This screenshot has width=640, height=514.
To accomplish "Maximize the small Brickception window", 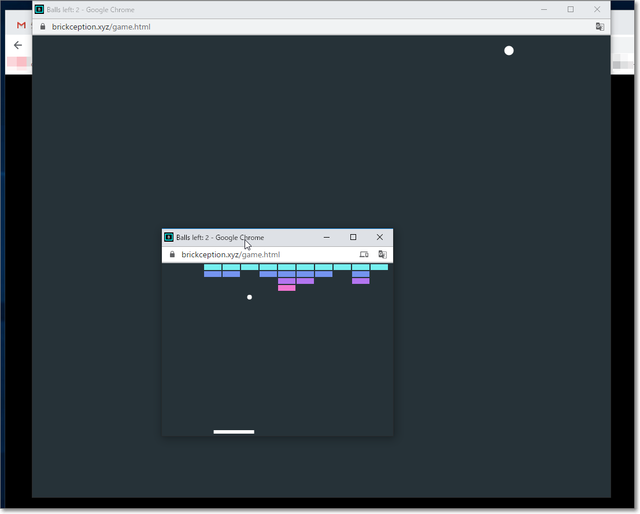I will coord(353,238).
